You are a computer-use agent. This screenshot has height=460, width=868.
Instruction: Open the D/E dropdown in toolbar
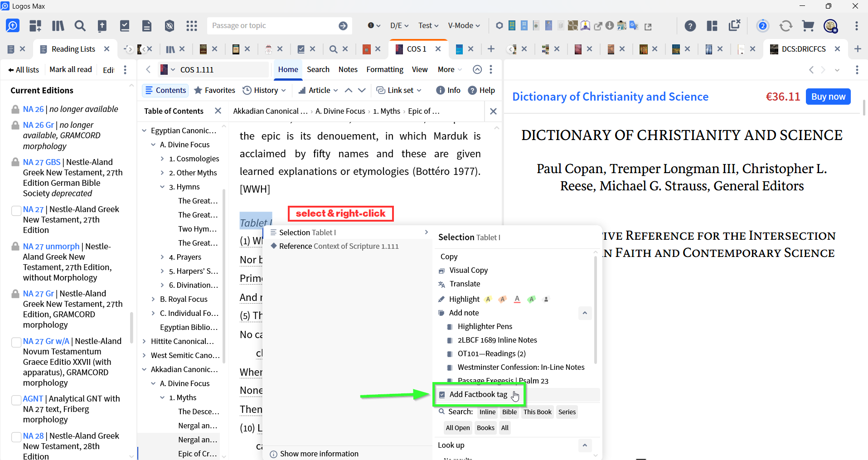tap(399, 25)
